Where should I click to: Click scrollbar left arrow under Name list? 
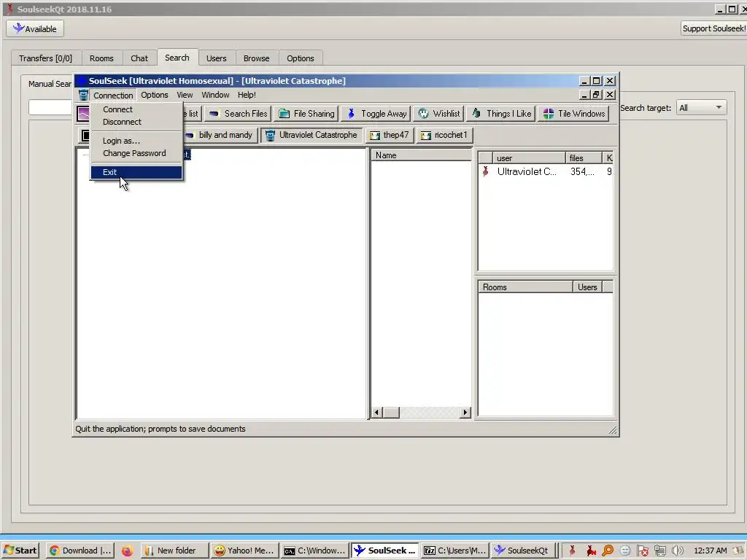(377, 413)
